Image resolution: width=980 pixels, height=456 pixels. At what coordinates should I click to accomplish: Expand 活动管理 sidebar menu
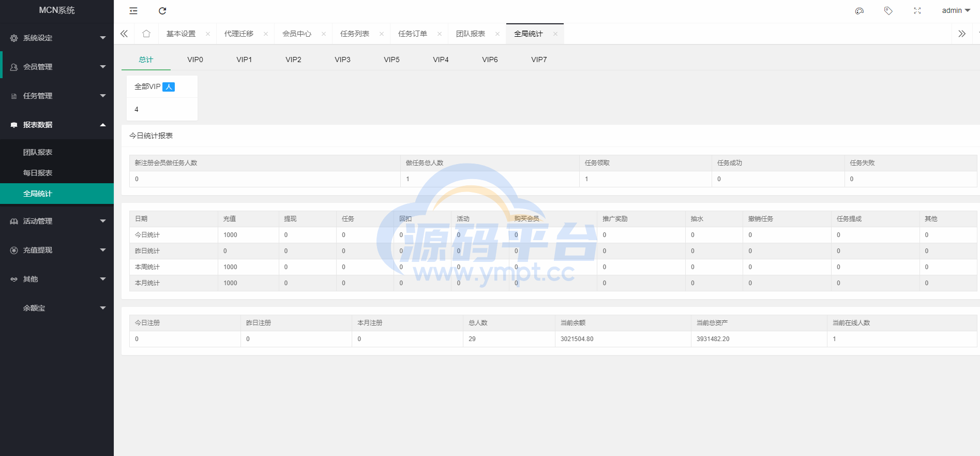click(57, 221)
